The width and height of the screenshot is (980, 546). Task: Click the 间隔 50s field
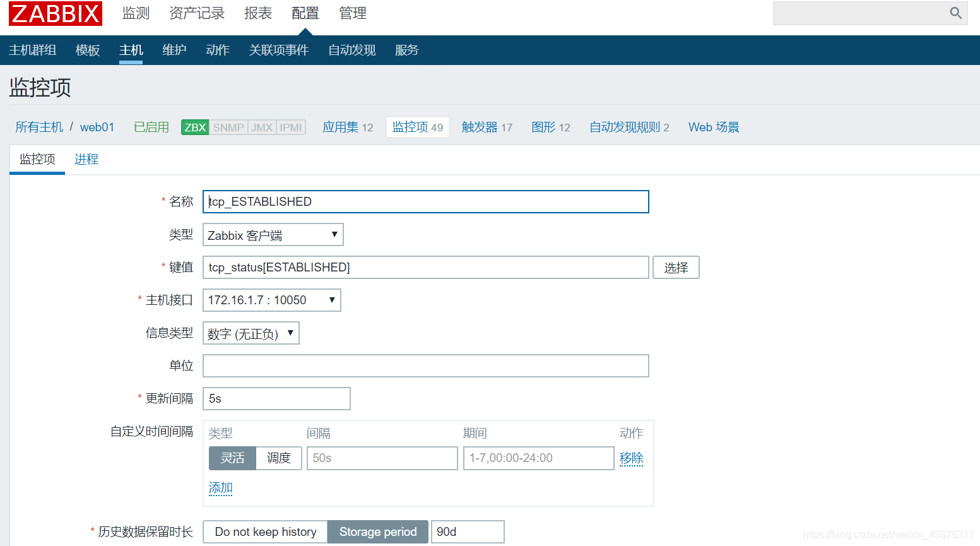click(x=382, y=458)
